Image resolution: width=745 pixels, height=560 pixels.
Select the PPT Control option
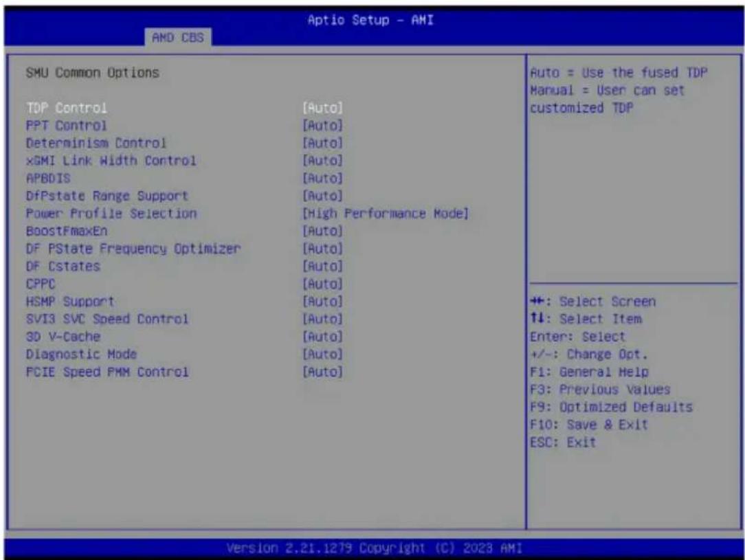(x=66, y=125)
